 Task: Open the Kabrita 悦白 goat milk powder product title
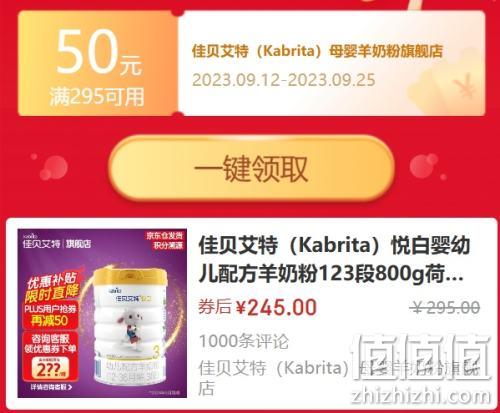click(334, 259)
